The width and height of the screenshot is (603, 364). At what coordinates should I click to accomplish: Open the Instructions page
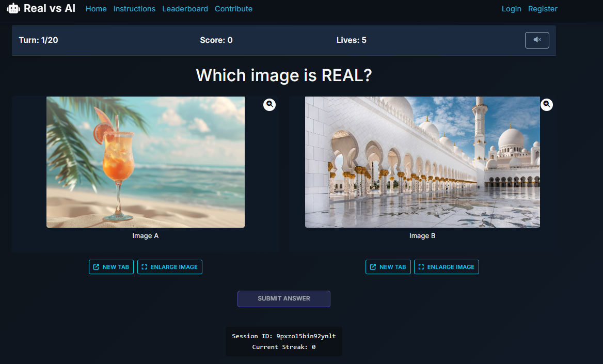pyautogui.click(x=134, y=9)
